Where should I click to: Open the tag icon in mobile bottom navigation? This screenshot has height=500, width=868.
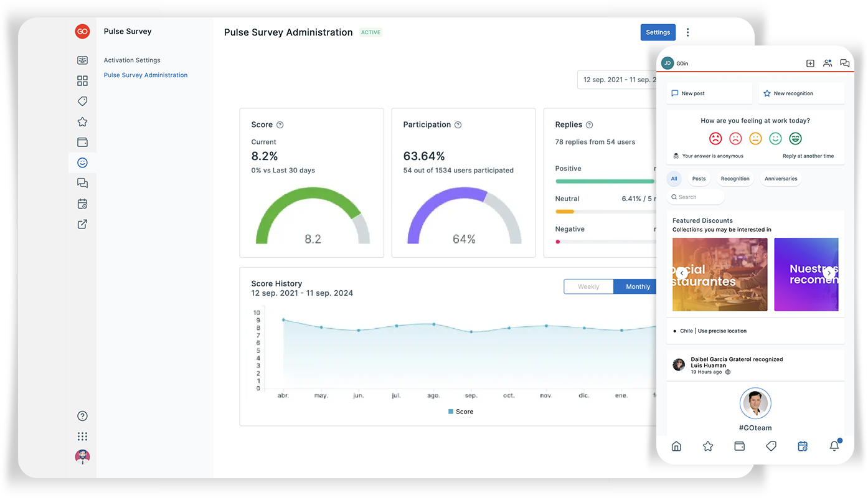(x=771, y=446)
